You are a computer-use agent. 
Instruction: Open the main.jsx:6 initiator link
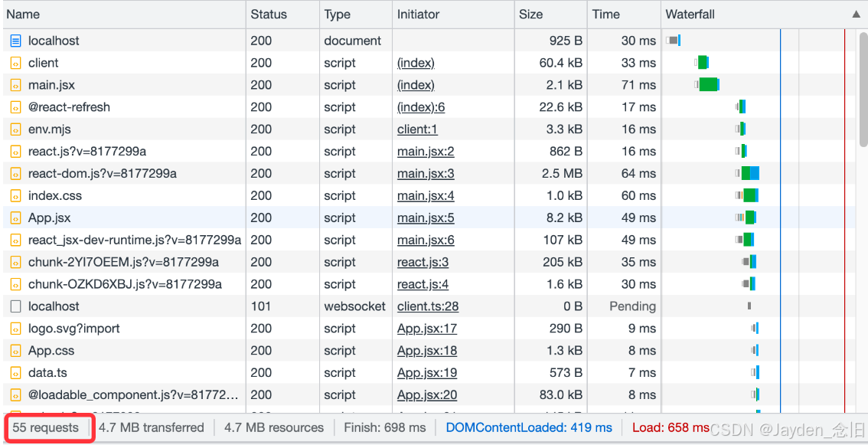click(426, 240)
